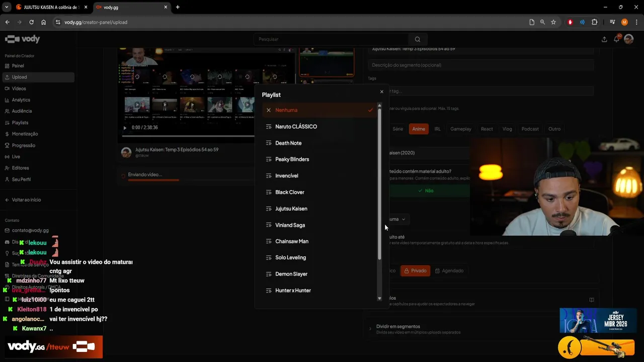644x362 pixels.
Task: Pick Solo Leveling playlist entry
Action: tap(319, 257)
